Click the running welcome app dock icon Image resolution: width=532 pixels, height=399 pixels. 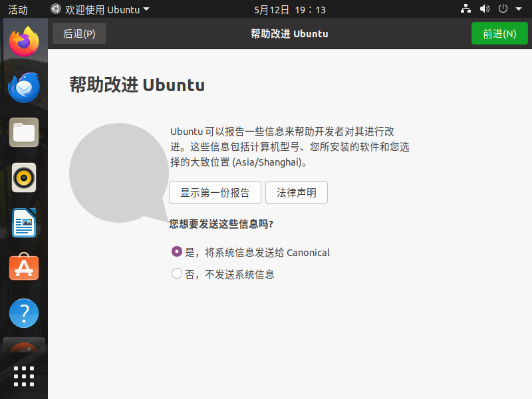(24, 346)
